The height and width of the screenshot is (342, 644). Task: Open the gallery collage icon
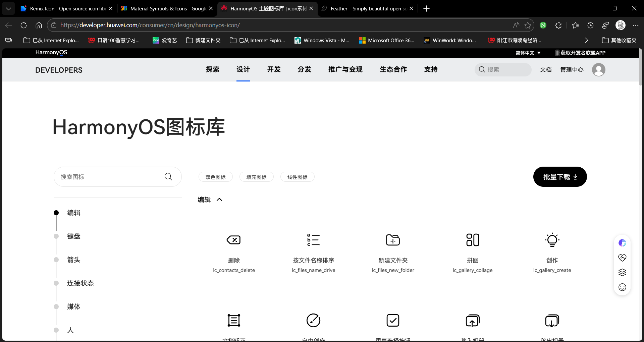[472, 240]
